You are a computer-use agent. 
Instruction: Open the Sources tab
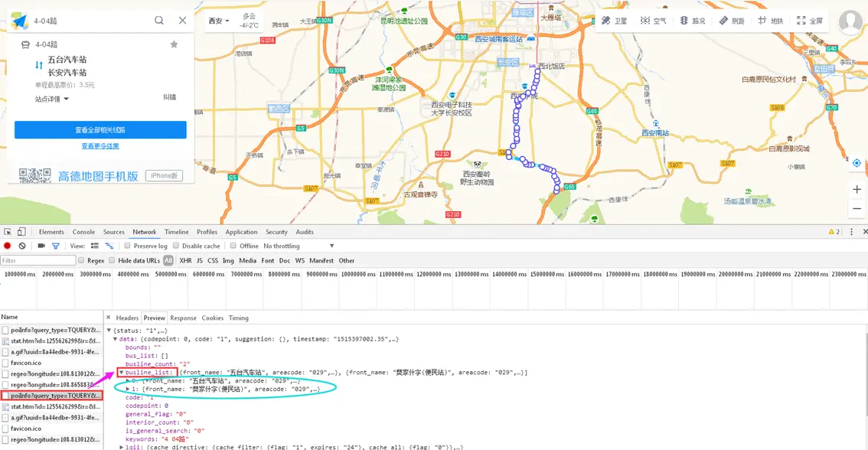tap(114, 232)
